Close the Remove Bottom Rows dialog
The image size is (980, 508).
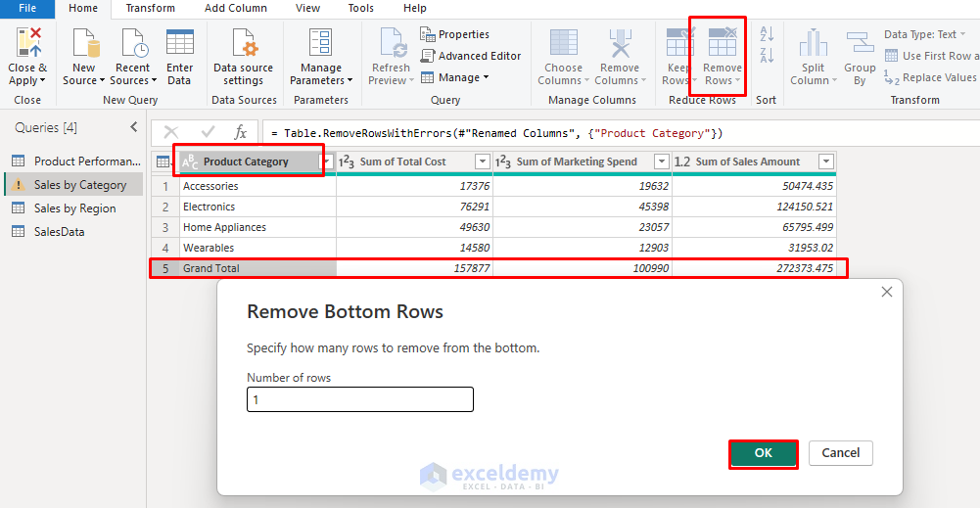tap(886, 292)
